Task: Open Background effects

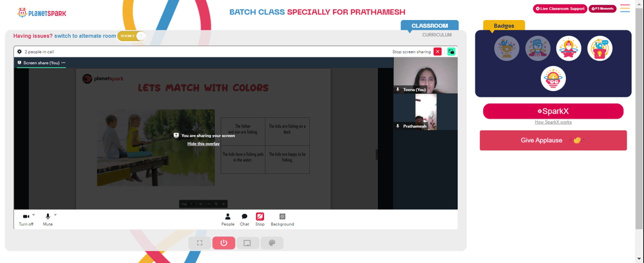Action: tap(282, 219)
